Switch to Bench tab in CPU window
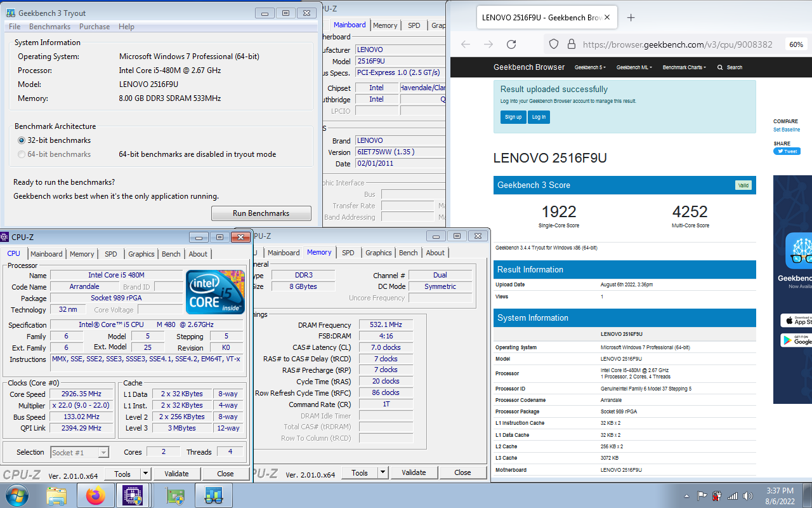The image size is (812, 508). [171, 254]
